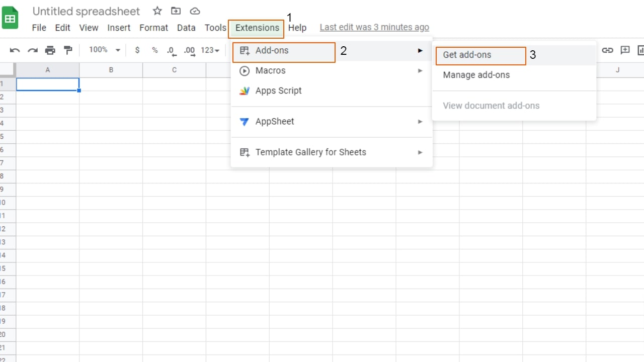Redo the last action

[33, 50]
